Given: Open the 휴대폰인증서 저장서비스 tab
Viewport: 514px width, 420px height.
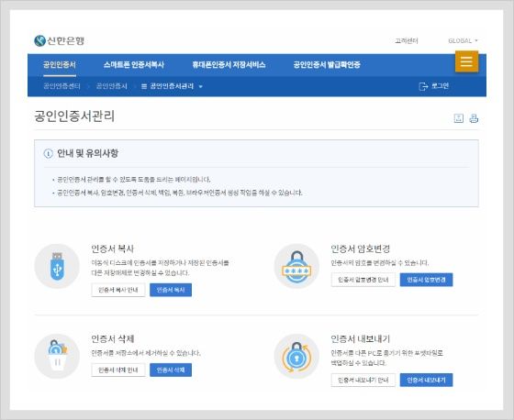Looking at the screenshot, I should (229, 64).
